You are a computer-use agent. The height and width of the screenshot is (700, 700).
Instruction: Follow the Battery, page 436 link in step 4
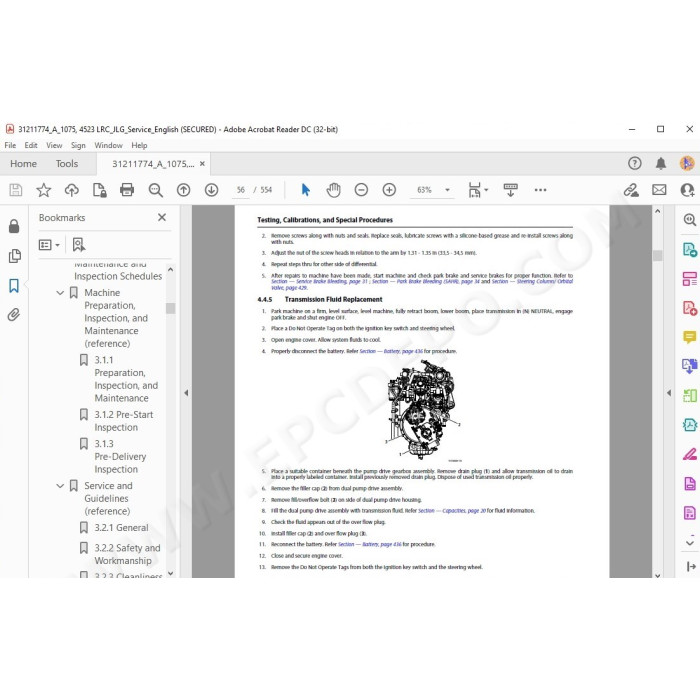coord(391,351)
